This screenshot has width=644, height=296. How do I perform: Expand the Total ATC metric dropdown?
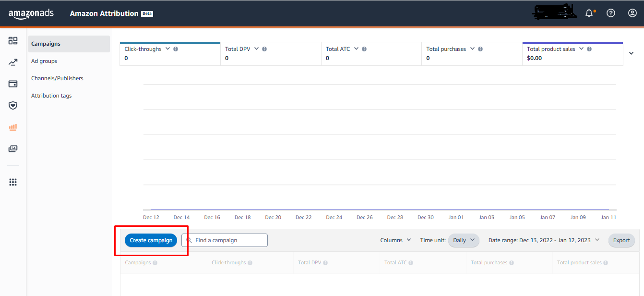tap(356, 49)
